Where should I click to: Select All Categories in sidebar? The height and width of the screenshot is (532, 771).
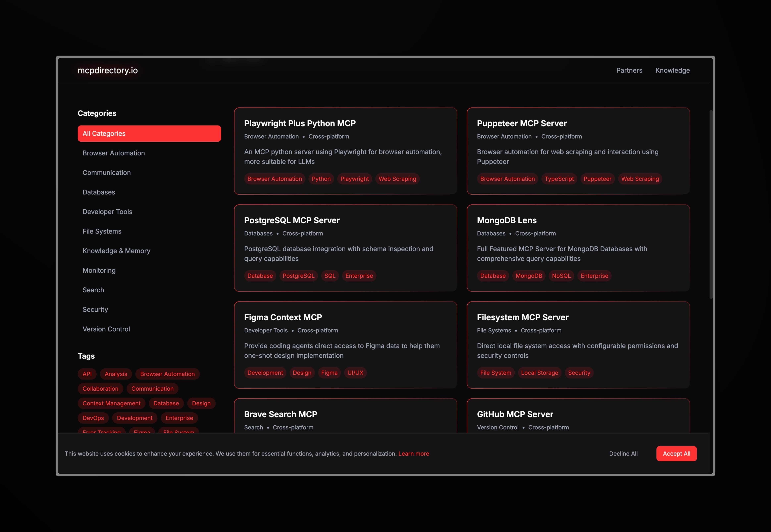pos(149,133)
